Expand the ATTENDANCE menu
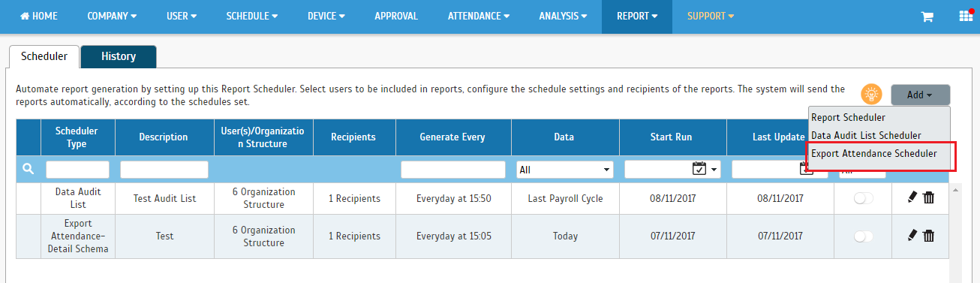The height and width of the screenshot is (283, 980). coord(479,16)
